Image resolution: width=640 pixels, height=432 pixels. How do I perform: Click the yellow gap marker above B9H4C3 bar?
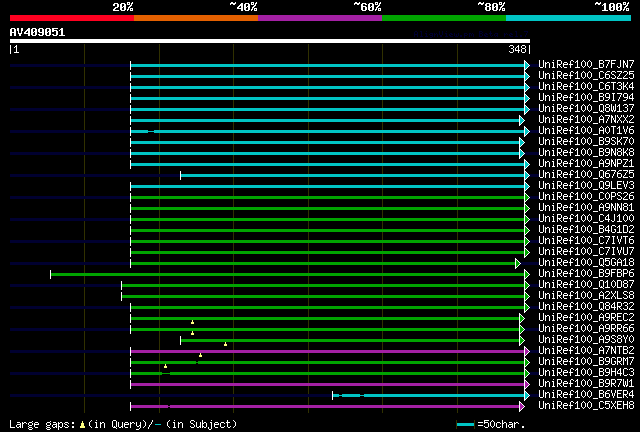click(165, 366)
